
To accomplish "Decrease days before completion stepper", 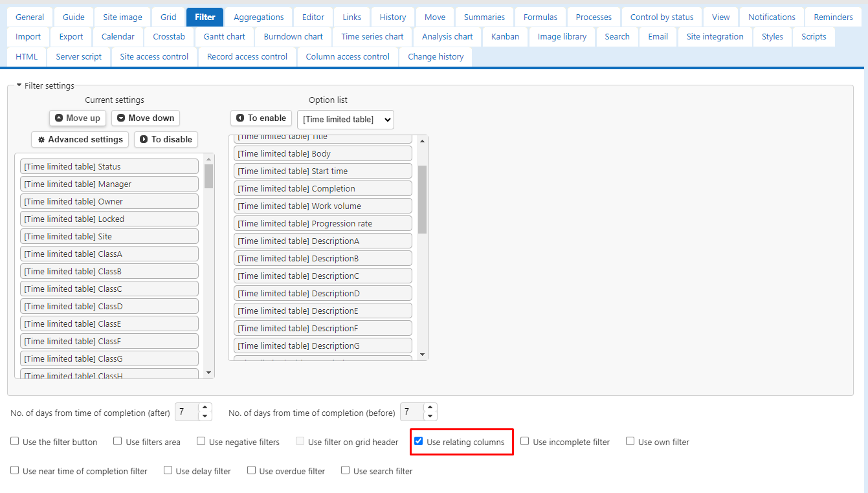I will tap(430, 416).
